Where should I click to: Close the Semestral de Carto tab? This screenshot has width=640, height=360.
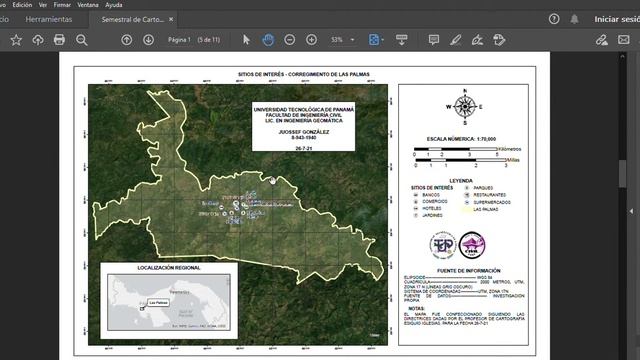[171, 19]
